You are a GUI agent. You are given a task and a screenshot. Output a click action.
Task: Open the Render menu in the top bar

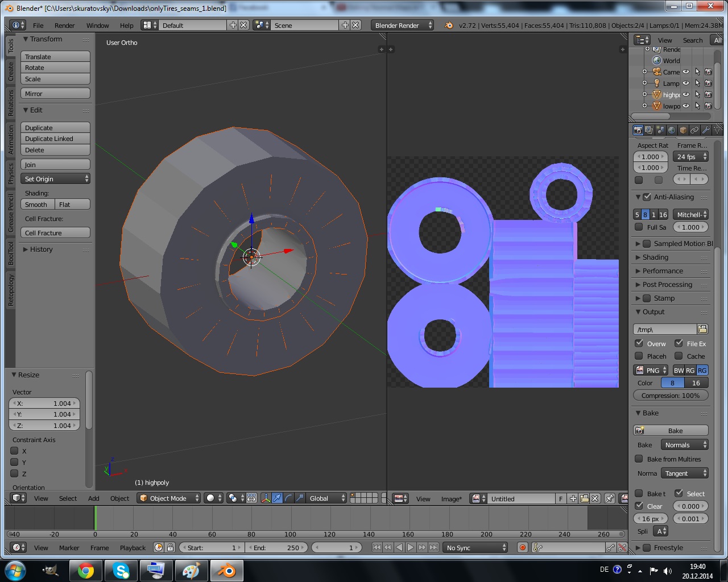(64, 25)
